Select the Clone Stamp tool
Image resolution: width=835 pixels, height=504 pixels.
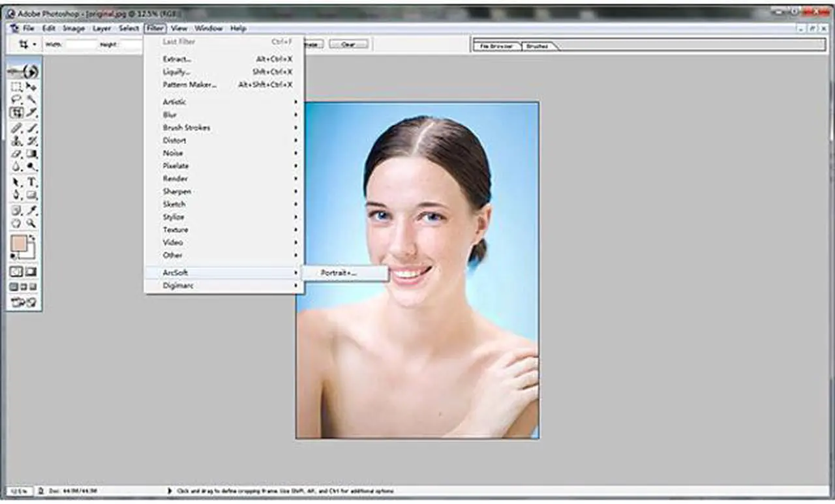[17, 141]
